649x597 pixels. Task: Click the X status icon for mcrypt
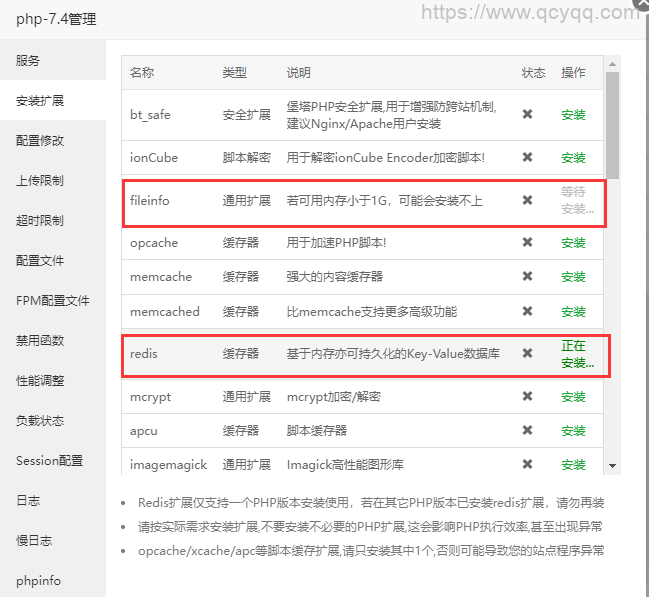click(527, 396)
